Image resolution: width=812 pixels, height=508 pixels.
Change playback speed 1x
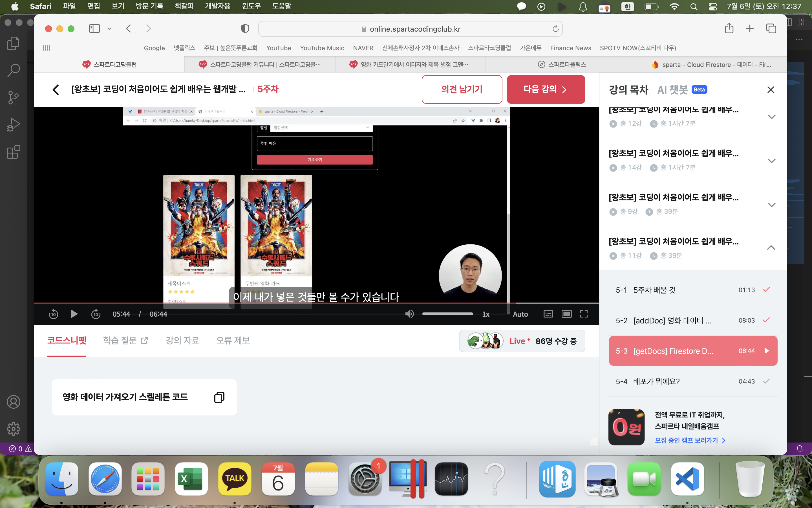486,314
